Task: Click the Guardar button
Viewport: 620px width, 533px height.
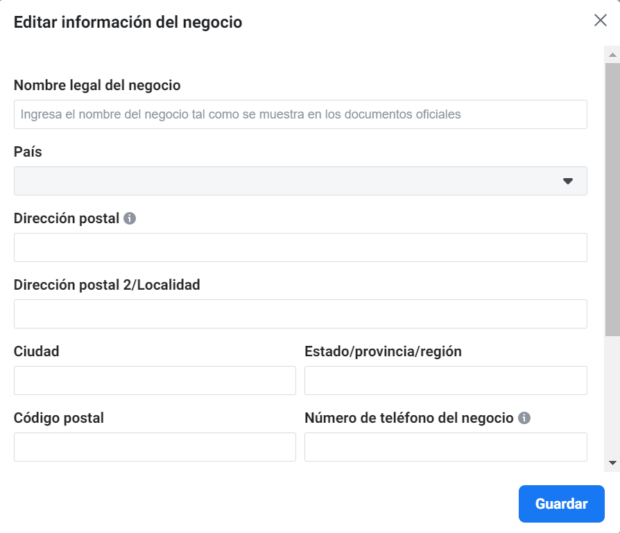Action: coord(561,504)
